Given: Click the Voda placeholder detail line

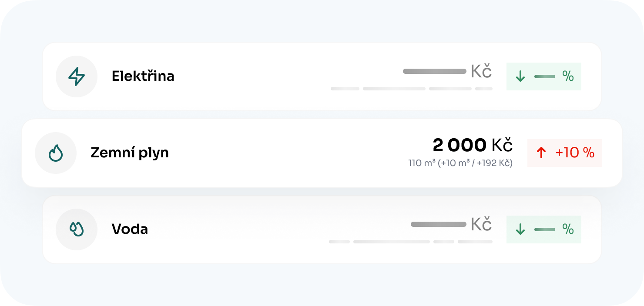Looking at the screenshot, I should pos(410,242).
